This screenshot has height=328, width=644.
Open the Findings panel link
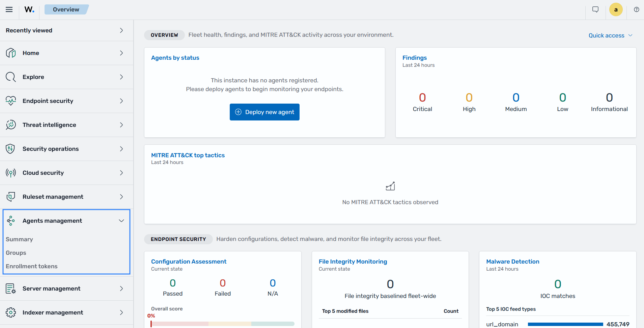coord(415,58)
